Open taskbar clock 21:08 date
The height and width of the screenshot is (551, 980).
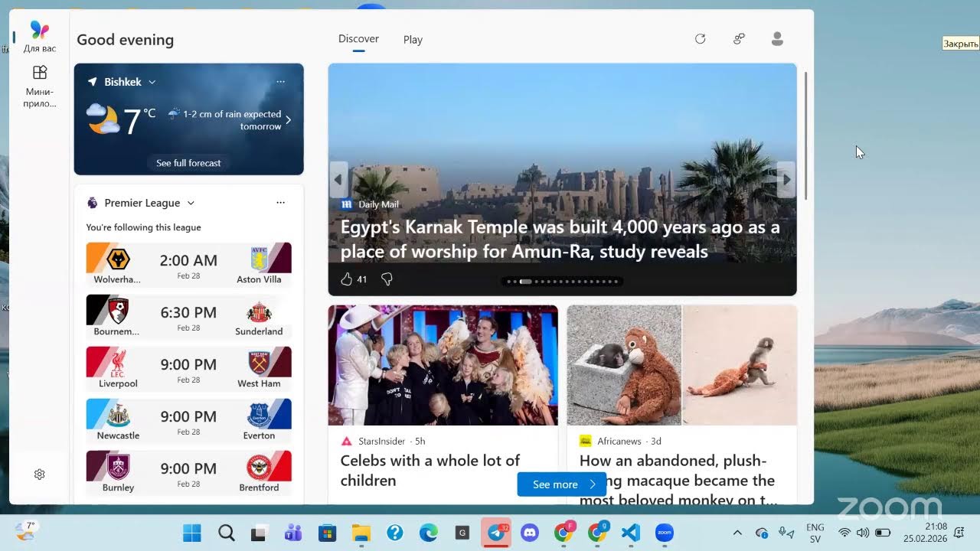click(925, 533)
